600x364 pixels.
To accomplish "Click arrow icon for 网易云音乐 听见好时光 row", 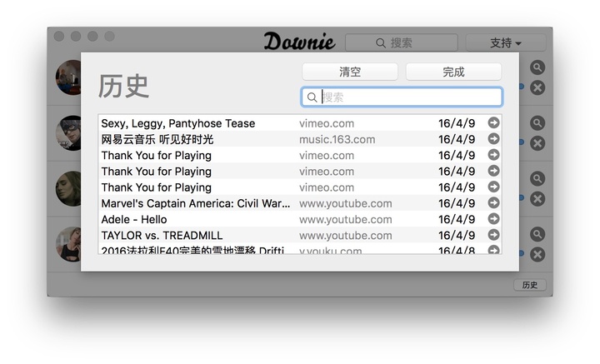I will pyautogui.click(x=493, y=139).
